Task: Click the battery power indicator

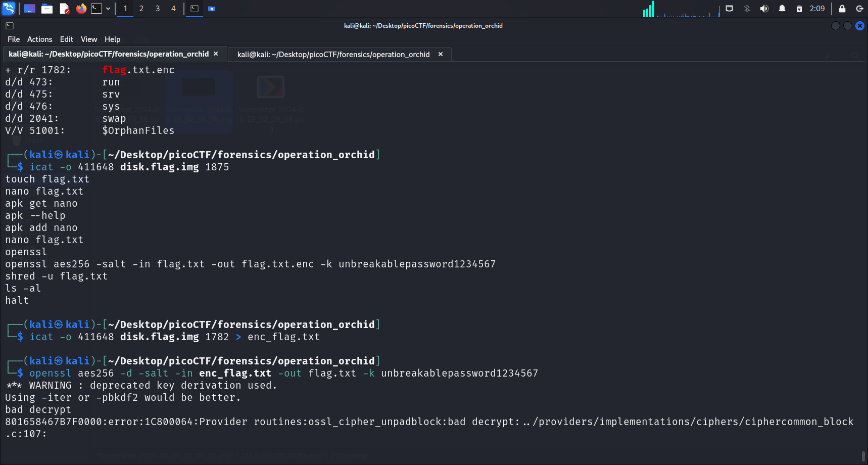Action: (x=799, y=9)
